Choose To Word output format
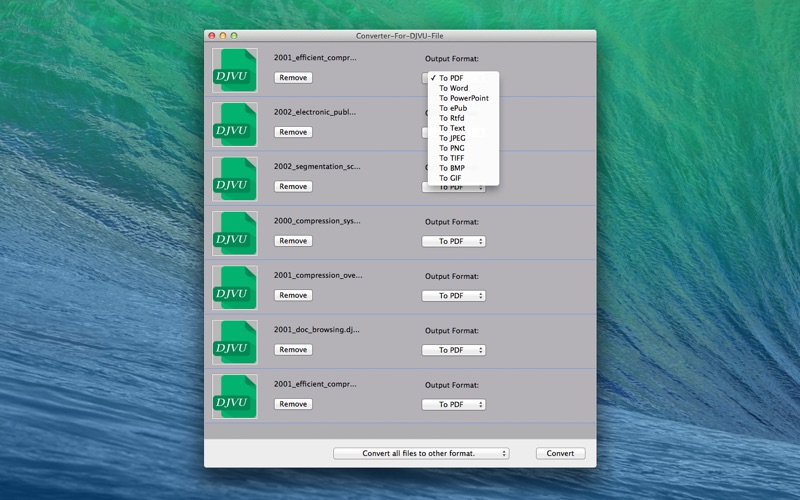 pyautogui.click(x=463, y=88)
